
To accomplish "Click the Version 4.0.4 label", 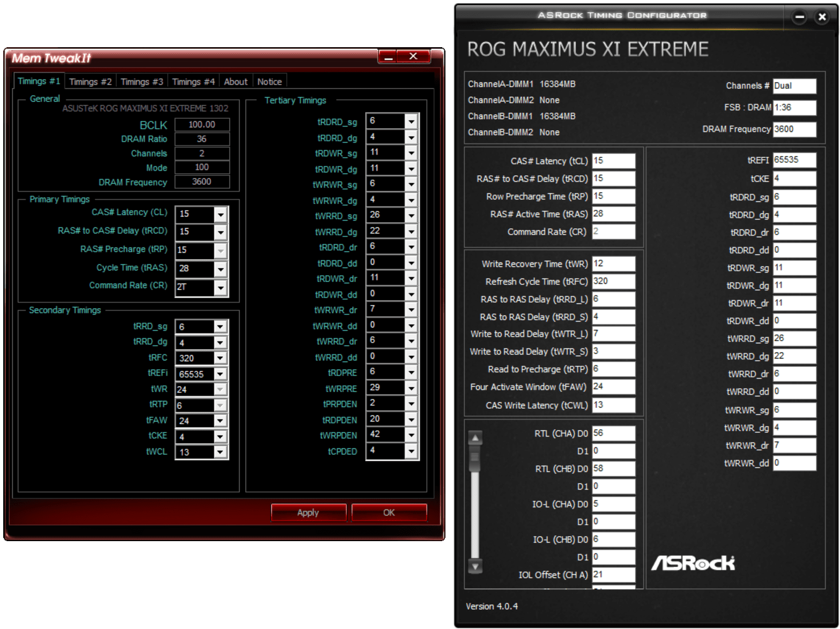I will (492, 606).
